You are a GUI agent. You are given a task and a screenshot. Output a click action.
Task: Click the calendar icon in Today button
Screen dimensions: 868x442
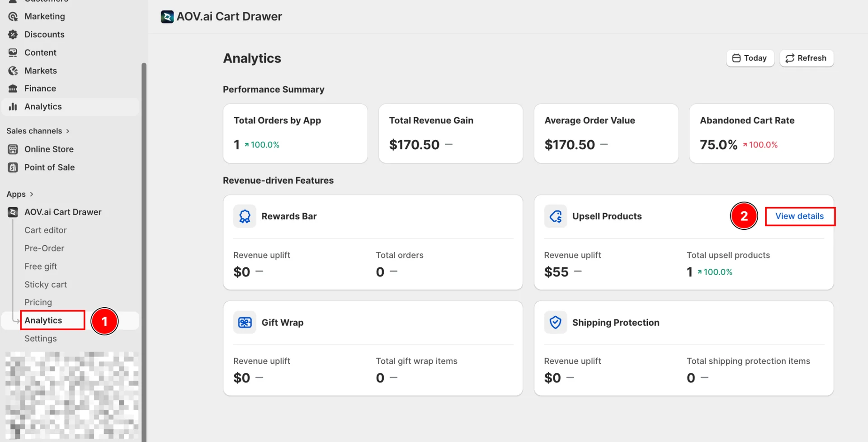[x=736, y=58]
